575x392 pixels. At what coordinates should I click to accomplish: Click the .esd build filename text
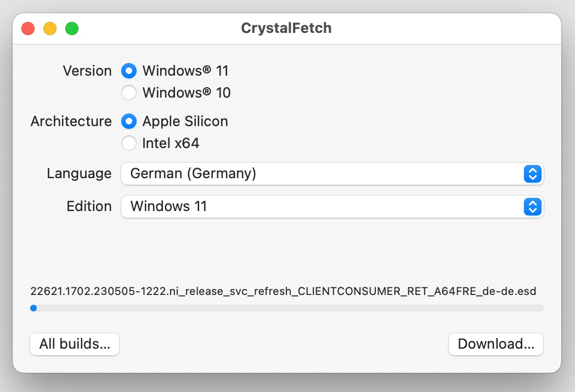click(283, 291)
